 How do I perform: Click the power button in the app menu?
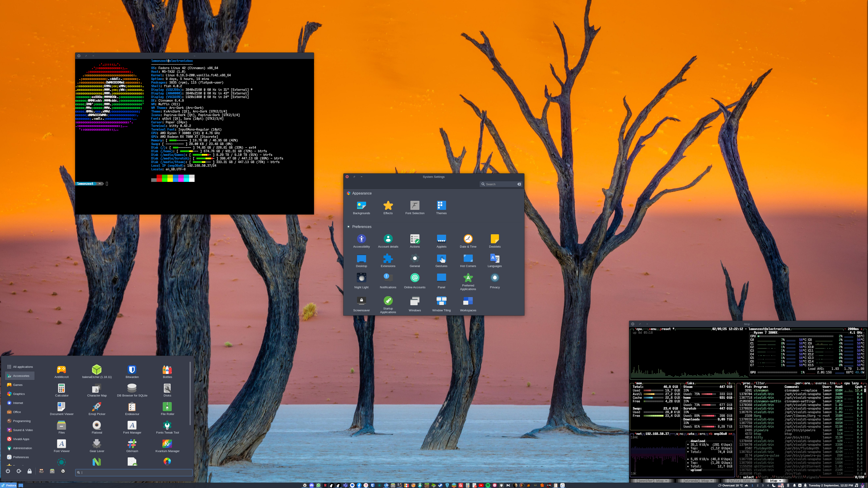click(8, 472)
